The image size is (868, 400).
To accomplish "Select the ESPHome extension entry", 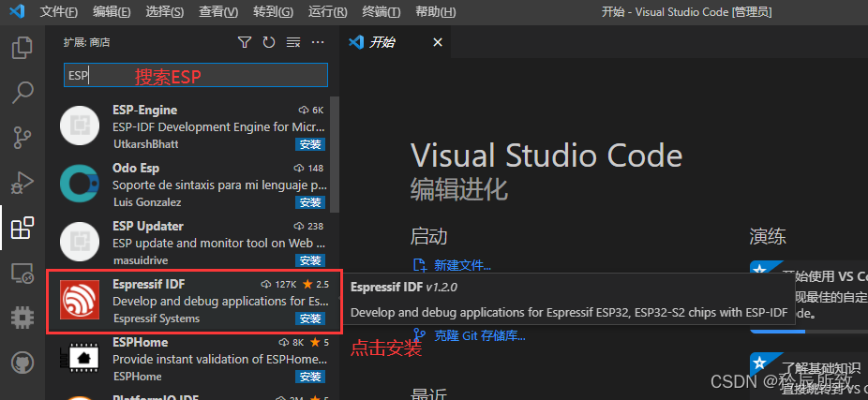I will click(x=187, y=359).
